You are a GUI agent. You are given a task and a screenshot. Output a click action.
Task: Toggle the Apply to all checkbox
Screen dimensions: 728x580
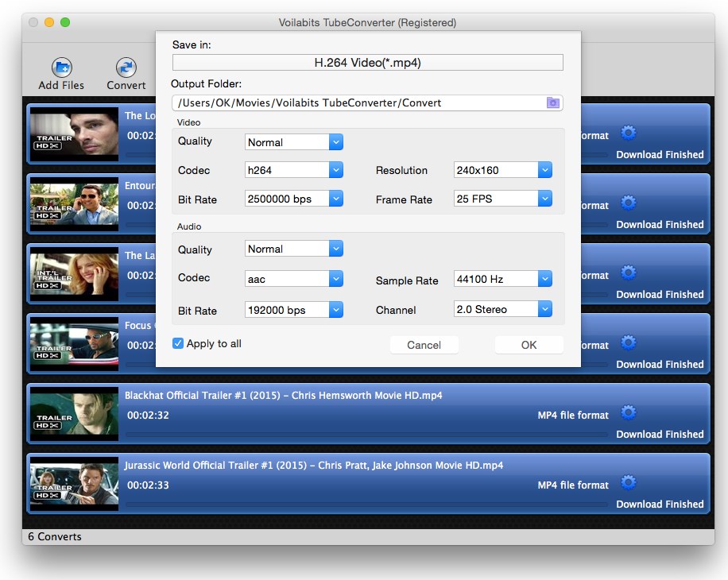[178, 343]
